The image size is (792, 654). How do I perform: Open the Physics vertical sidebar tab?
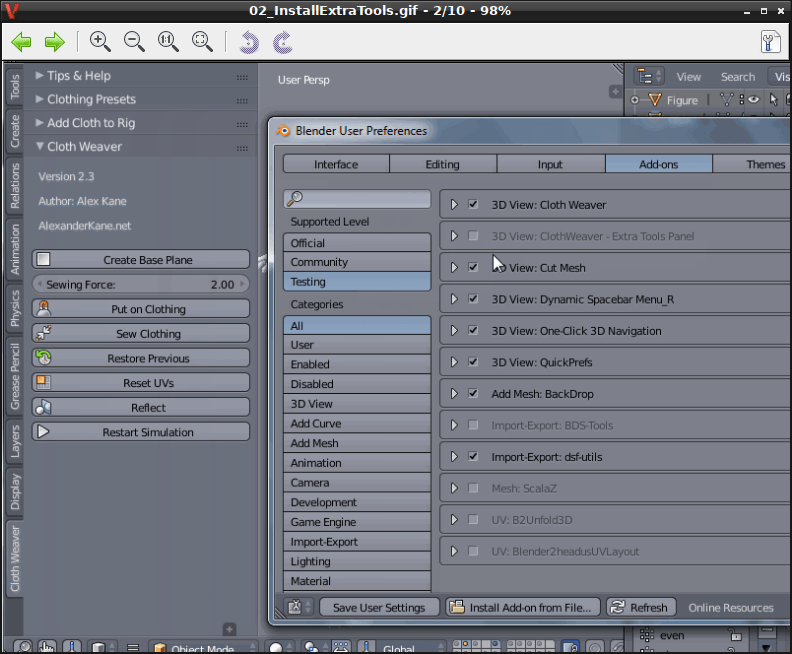point(15,309)
